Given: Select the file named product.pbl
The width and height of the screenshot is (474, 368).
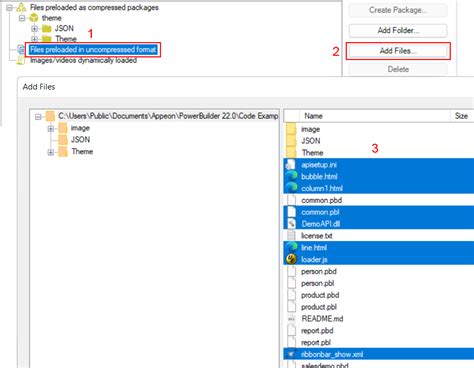Looking at the screenshot, I should pos(319,307).
